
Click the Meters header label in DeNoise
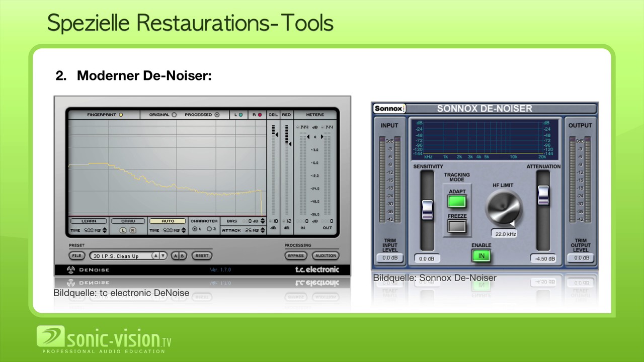(x=315, y=115)
